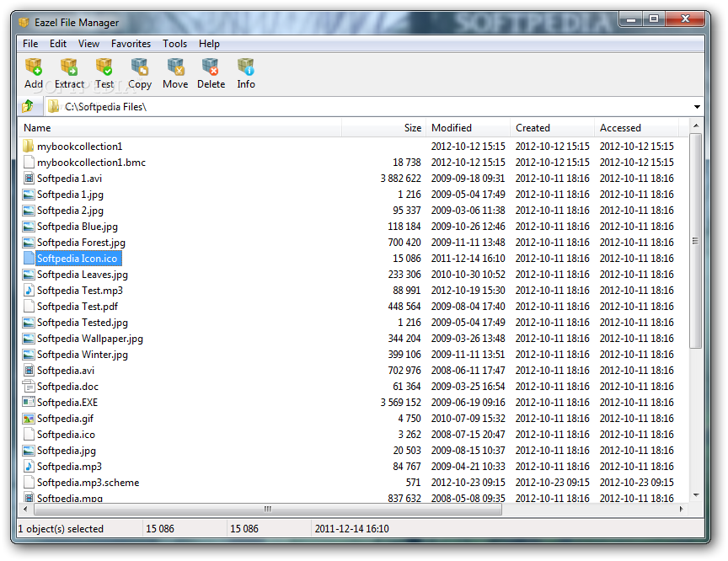Image resolution: width=728 pixels, height=561 pixels.
Task: Click the size value 448 564
Action: click(404, 307)
